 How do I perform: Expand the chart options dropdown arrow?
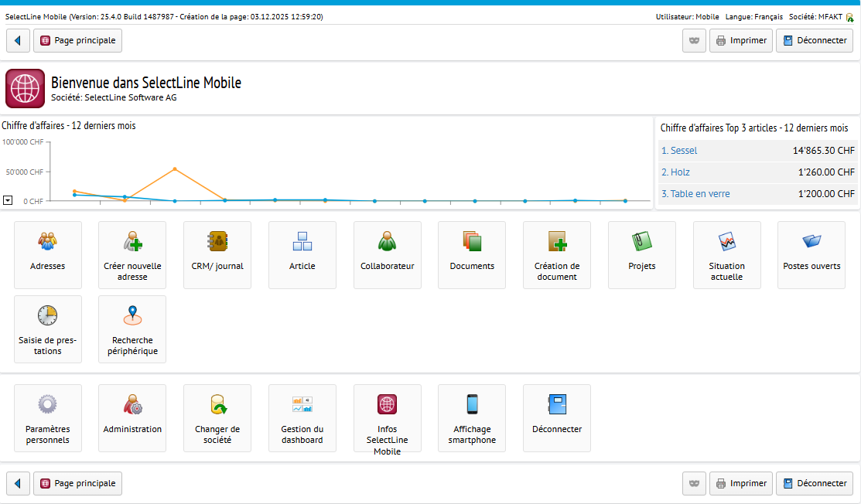[x=8, y=199]
